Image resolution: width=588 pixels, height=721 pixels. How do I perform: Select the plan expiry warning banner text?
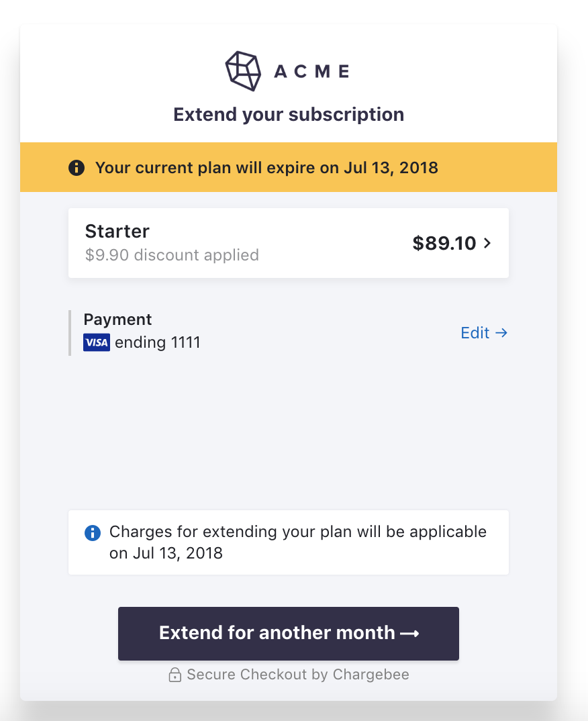266,167
